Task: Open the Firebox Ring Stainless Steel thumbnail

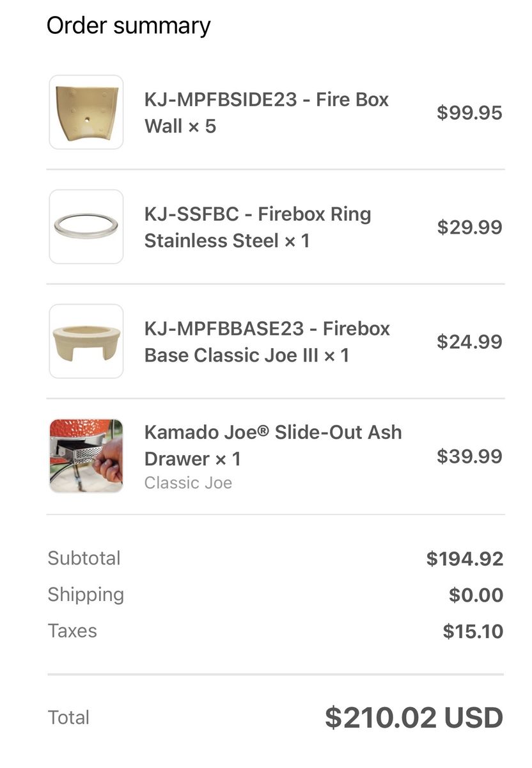Action: point(86,227)
